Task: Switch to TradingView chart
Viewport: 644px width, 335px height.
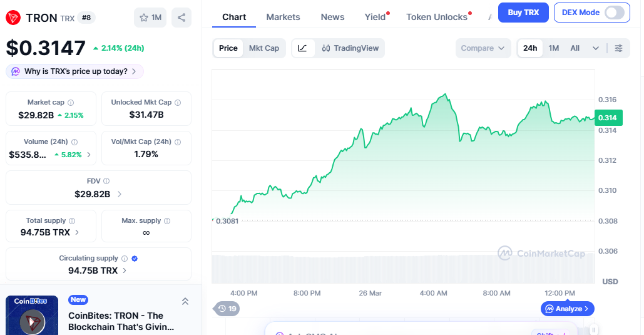Action: pyautogui.click(x=350, y=48)
